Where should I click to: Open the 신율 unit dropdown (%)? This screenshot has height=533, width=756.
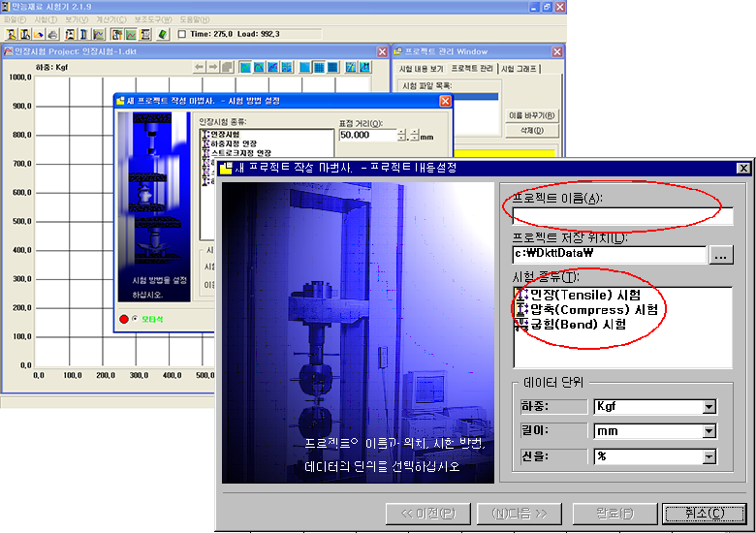(709, 456)
